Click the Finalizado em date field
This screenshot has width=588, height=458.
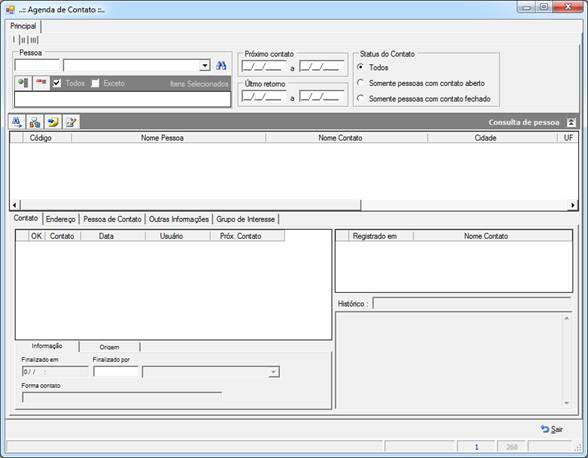[55, 372]
